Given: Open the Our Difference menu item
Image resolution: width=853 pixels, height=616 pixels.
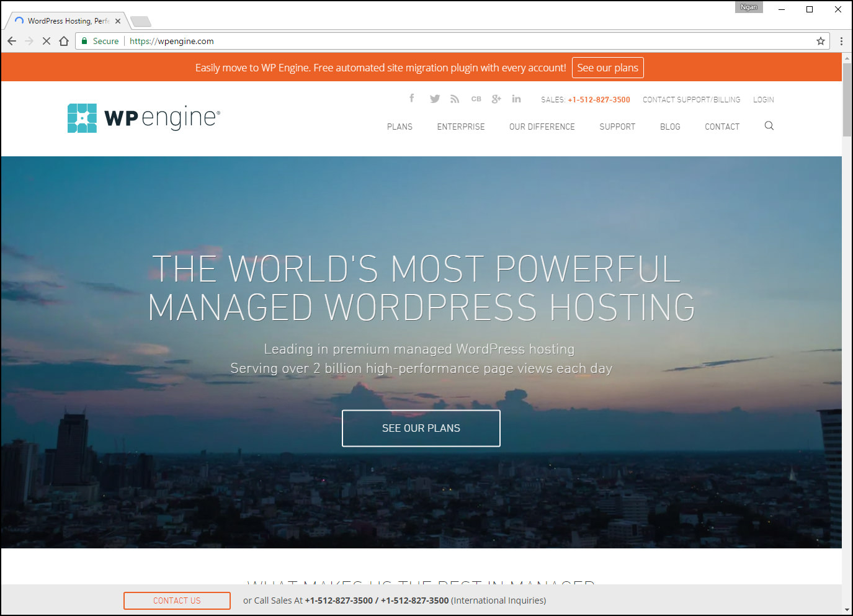Looking at the screenshot, I should click(x=542, y=127).
